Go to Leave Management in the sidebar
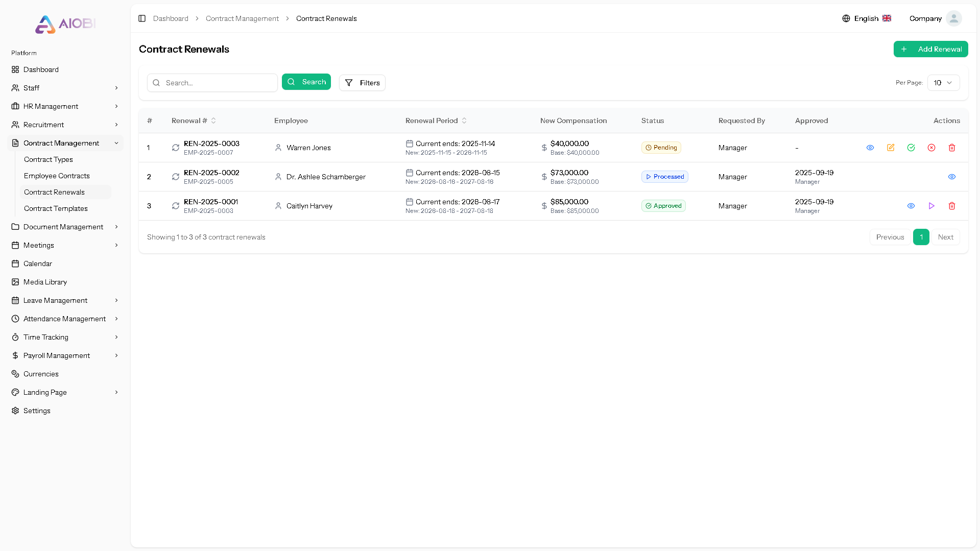 [55, 300]
